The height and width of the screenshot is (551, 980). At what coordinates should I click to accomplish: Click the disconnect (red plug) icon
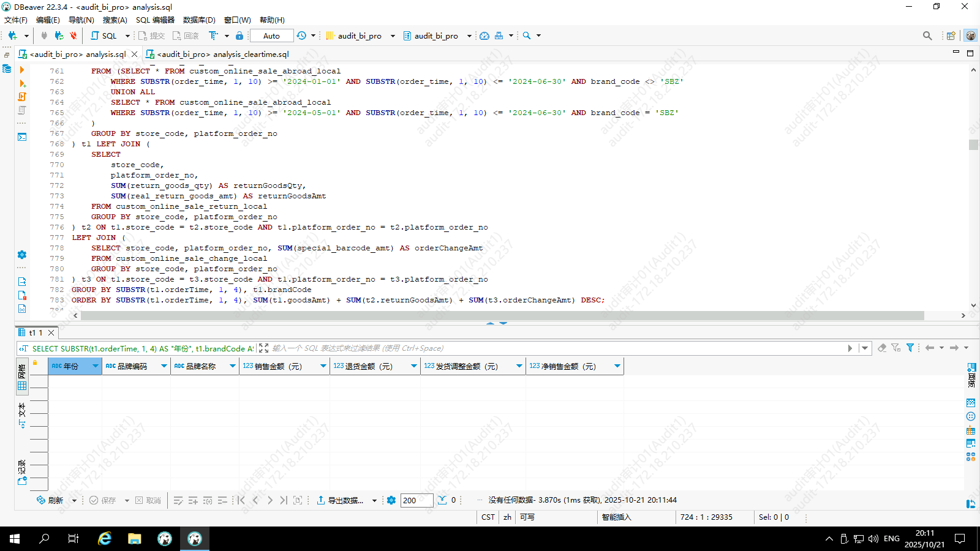pyautogui.click(x=73, y=36)
